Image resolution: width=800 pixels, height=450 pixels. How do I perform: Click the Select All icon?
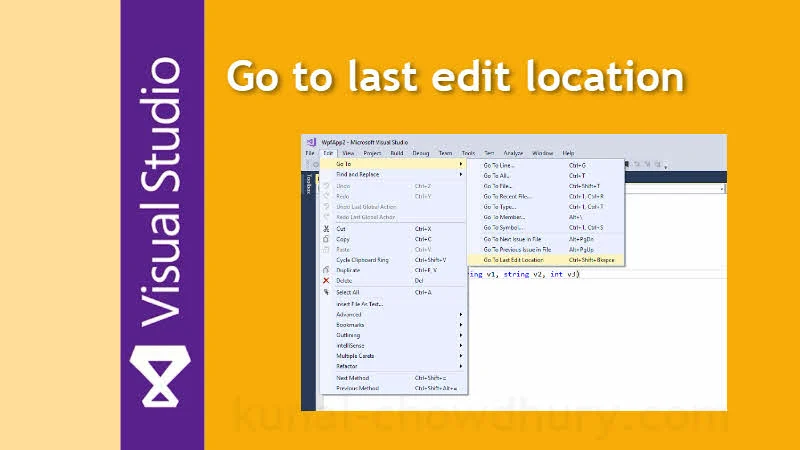pyautogui.click(x=326, y=292)
